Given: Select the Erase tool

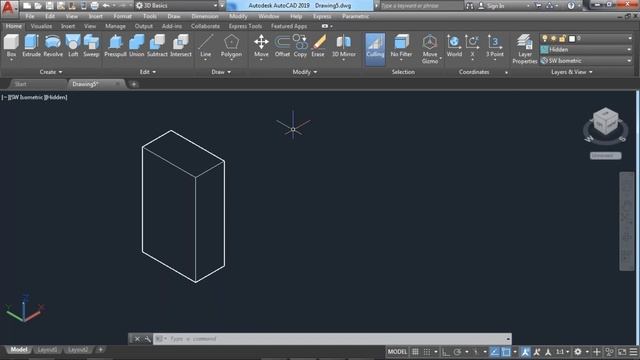Looking at the screenshot, I should [318, 46].
